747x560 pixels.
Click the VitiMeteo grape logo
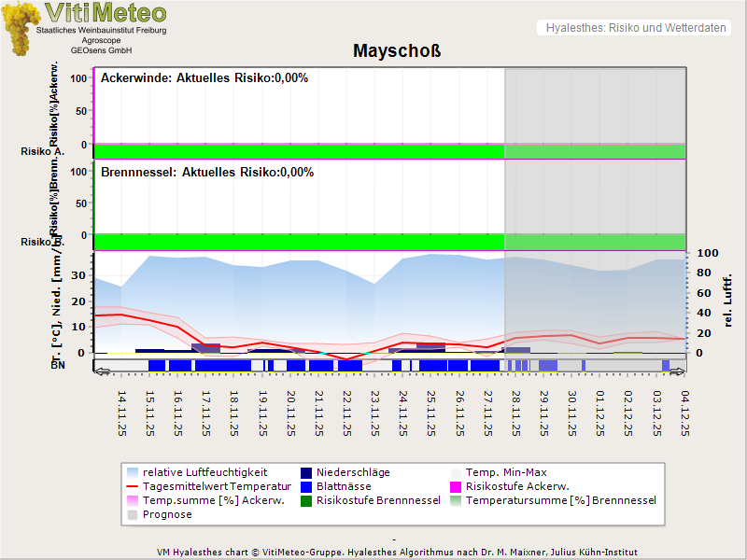[21, 28]
